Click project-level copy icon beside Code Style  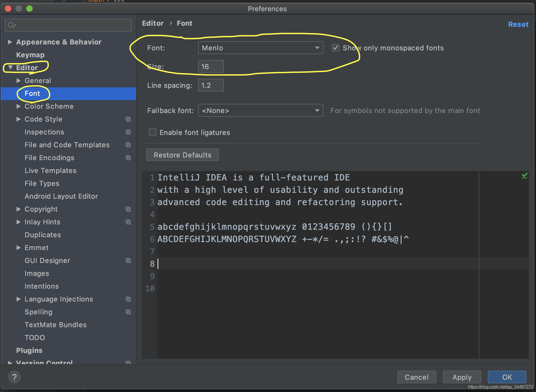coord(128,119)
